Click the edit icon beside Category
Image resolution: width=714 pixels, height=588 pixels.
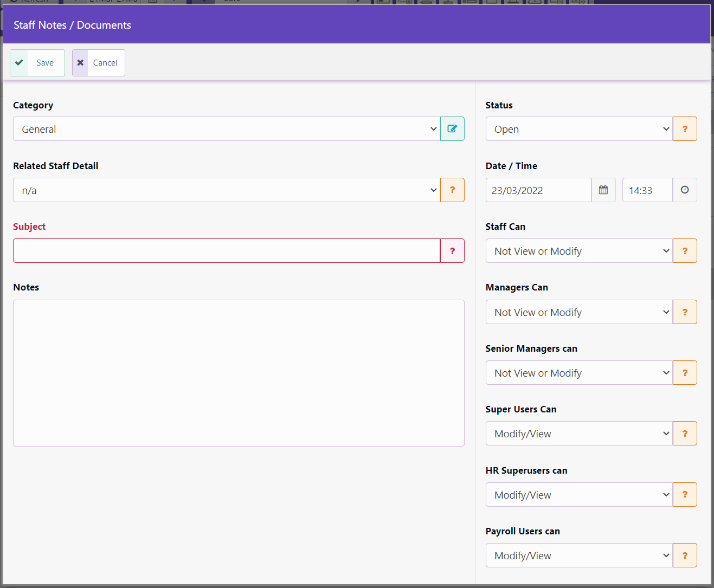(452, 129)
